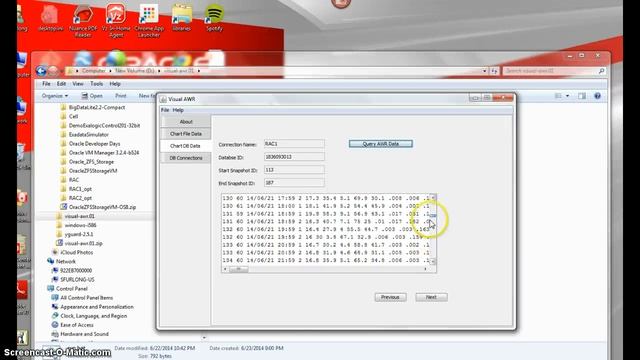Click the Explorer help question mark icon
Screen dimensions: 640x360
pyautogui.click(x=598, y=96)
